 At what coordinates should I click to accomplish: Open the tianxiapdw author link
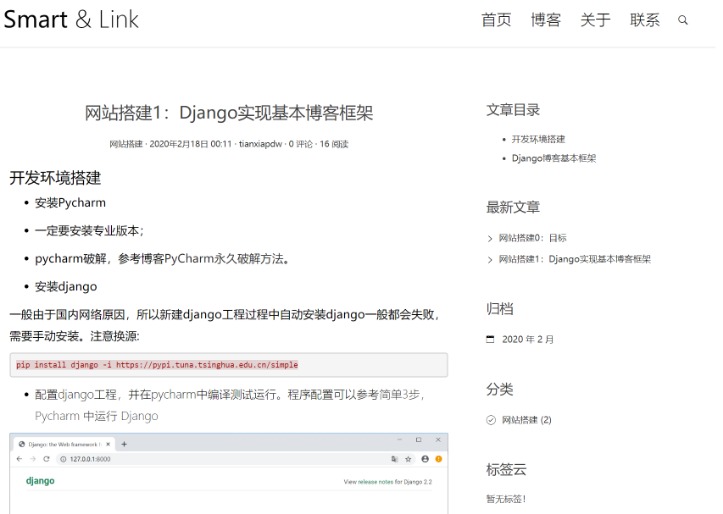[260, 144]
